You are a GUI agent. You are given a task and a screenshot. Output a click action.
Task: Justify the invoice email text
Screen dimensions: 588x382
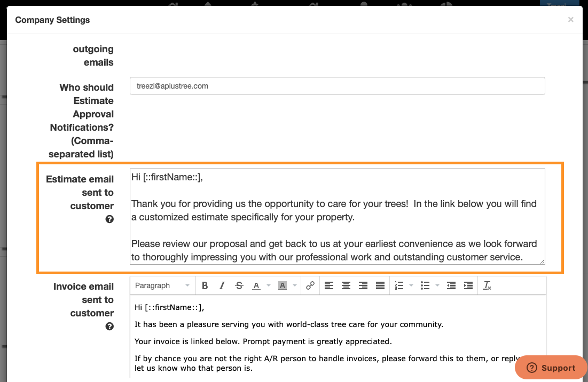380,285
